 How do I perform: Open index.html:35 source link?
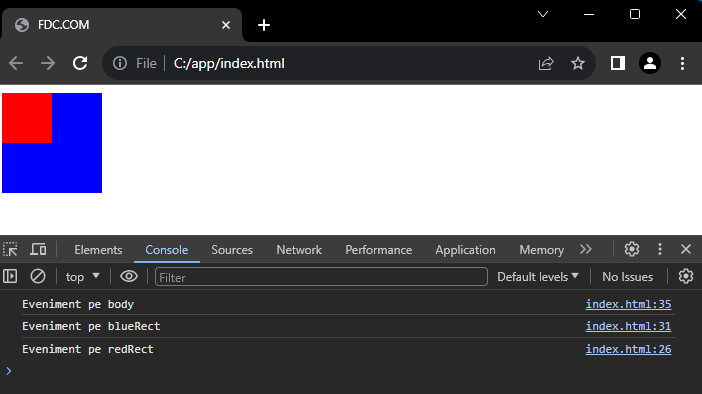[628, 304]
